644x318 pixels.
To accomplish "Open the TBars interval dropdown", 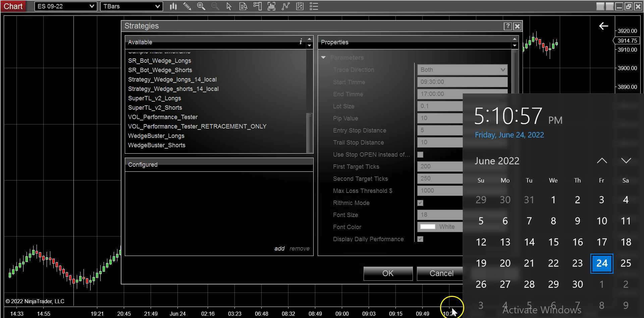I will [x=131, y=6].
